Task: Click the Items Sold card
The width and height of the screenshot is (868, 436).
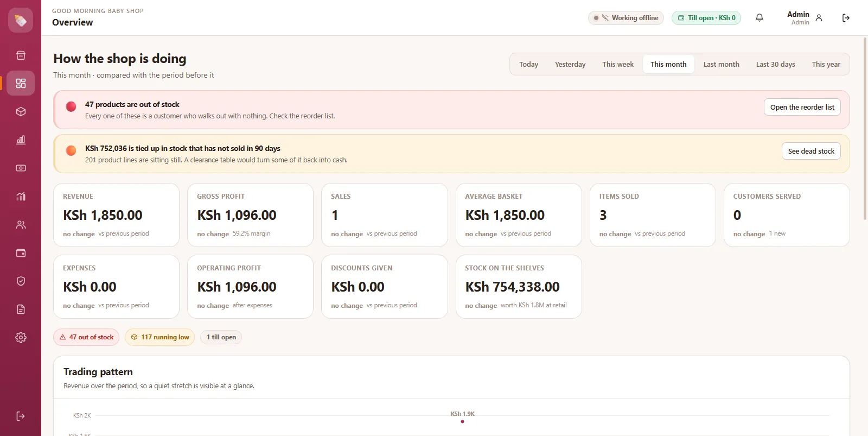Action: (x=653, y=215)
